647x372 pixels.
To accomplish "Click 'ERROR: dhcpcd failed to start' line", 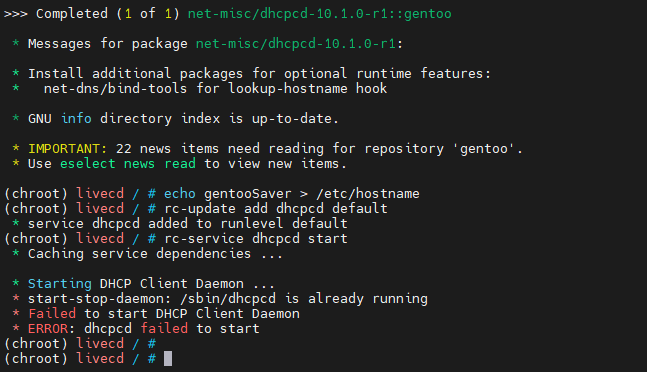I will click(136, 329).
